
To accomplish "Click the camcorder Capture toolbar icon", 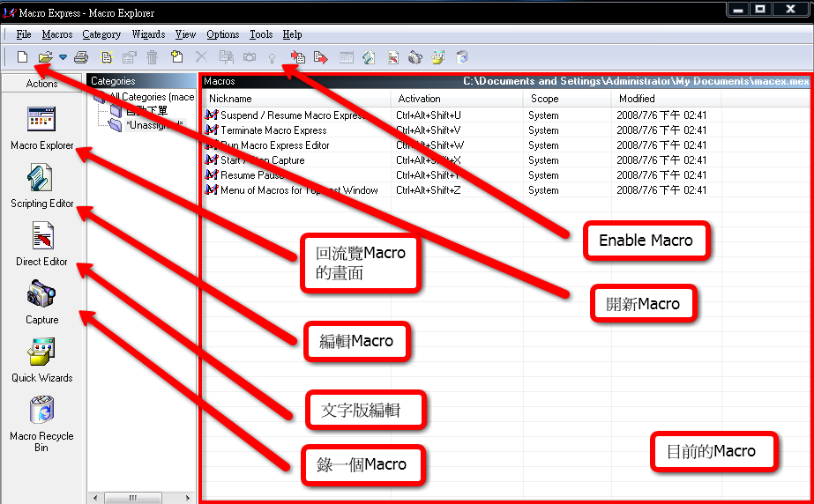I will pyautogui.click(x=415, y=56).
